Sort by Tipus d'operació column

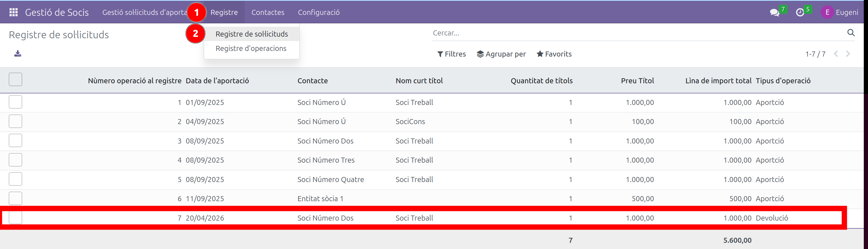pos(783,81)
